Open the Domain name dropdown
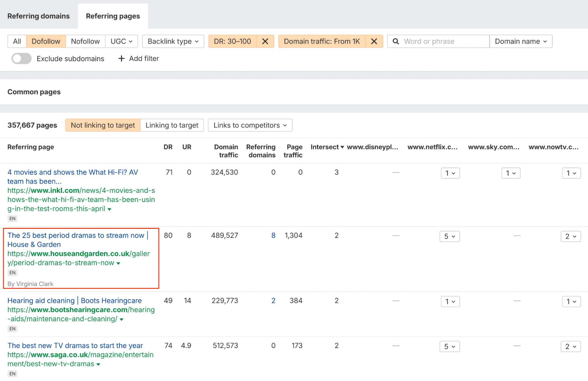Image resolution: width=588 pixels, height=381 pixels. coord(521,42)
